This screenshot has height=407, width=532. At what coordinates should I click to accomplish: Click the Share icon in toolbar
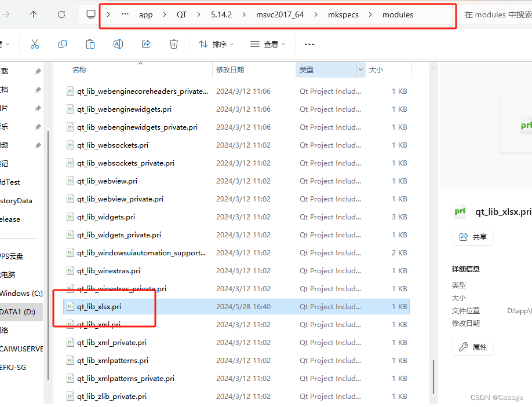click(146, 44)
